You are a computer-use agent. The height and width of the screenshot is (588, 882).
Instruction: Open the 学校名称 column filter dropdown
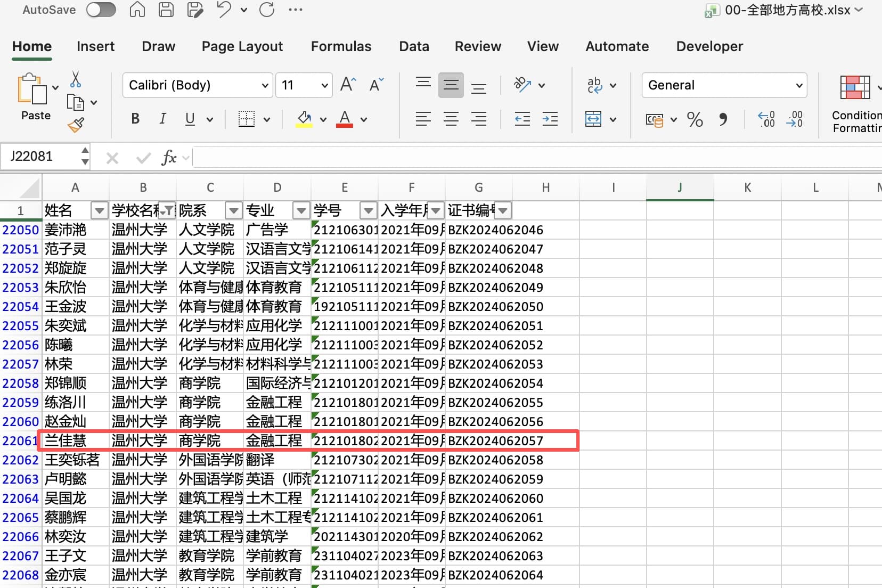(167, 211)
